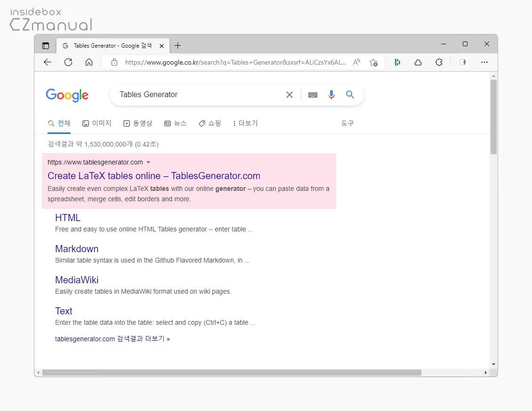Select the 전체 results tab
This screenshot has width=532, height=411.
pyautogui.click(x=59, y=123)
